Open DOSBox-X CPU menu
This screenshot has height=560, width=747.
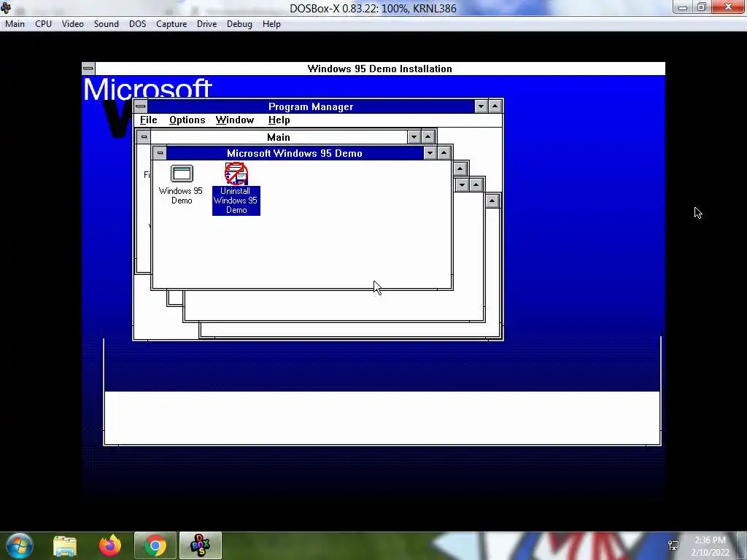43,24
